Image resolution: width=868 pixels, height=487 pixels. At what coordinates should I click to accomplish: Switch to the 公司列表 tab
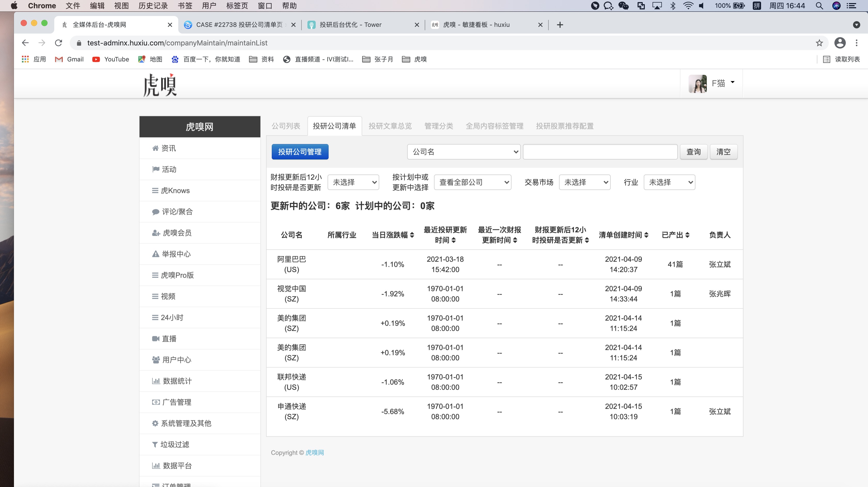[x=286, y=126]
